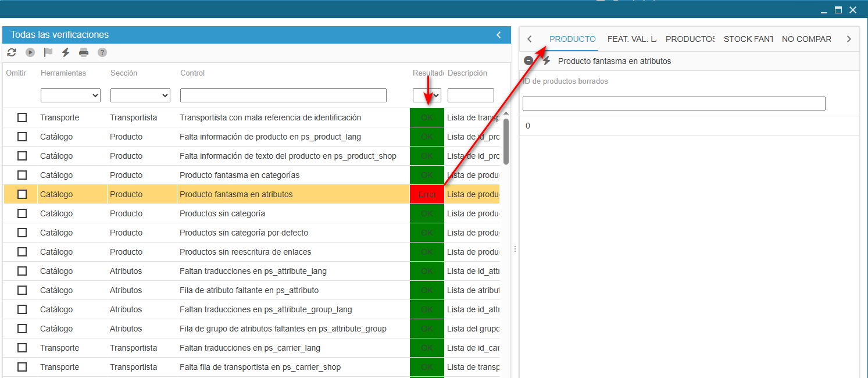Screen dimensions: 868x378
Task: Tick the checkbox for Transportista con mala referencia
Action: point(22,117)
